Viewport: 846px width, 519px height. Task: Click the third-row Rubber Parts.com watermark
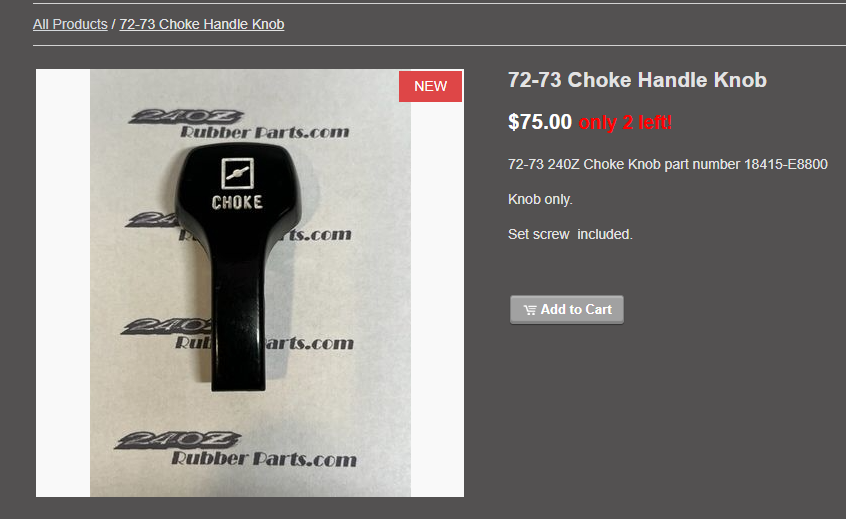[x=264, y=343]
